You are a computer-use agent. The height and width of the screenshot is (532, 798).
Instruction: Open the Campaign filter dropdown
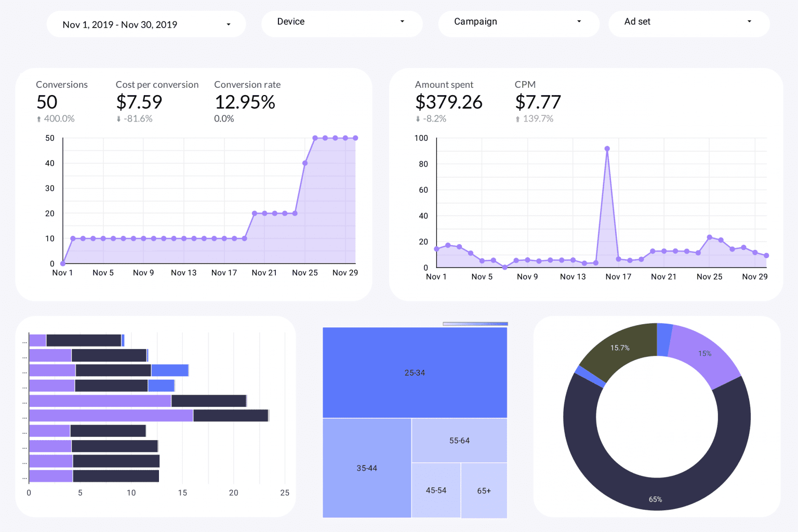(518, 22)
